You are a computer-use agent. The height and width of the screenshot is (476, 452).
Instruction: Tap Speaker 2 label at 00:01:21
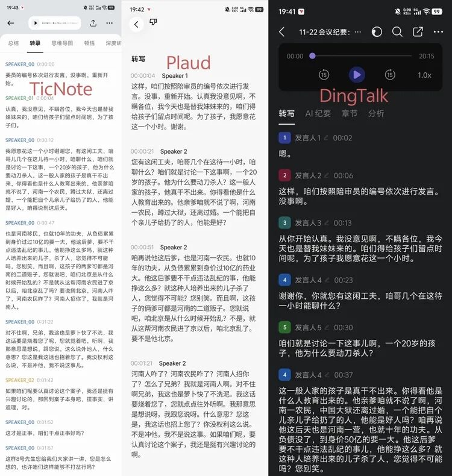click(x=172, y=363)
